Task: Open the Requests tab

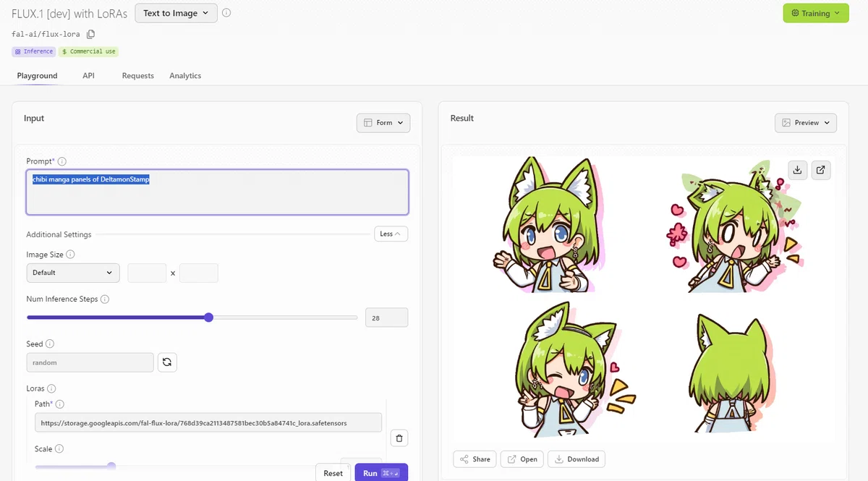Action: click(x=137, y=76)
